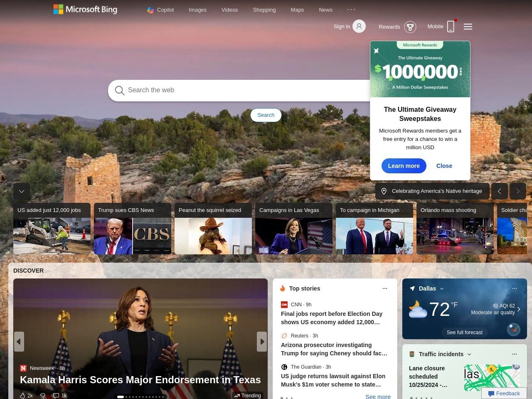The image size is (532, 399).
Task: Open AQI 62 air quality details
Action: [x=495, y=309]
